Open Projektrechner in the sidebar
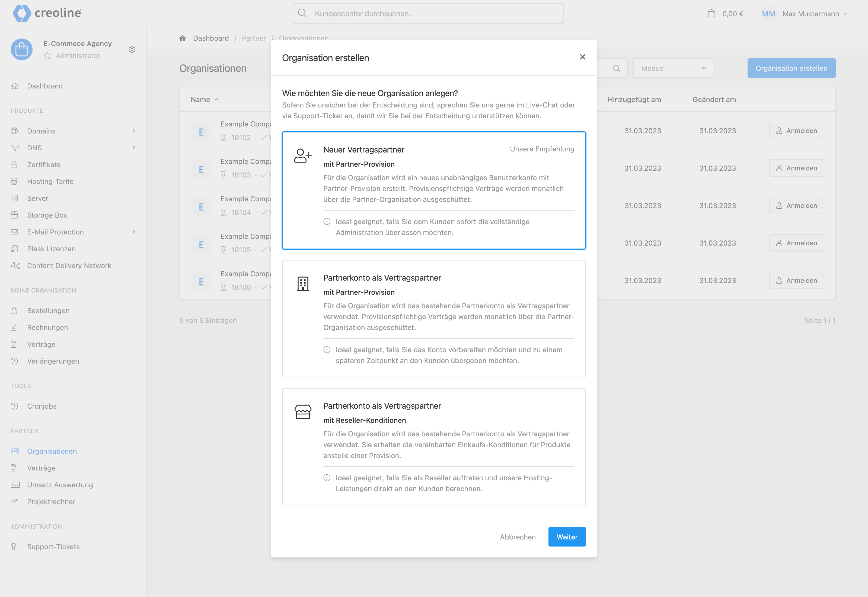 (51, 501)
